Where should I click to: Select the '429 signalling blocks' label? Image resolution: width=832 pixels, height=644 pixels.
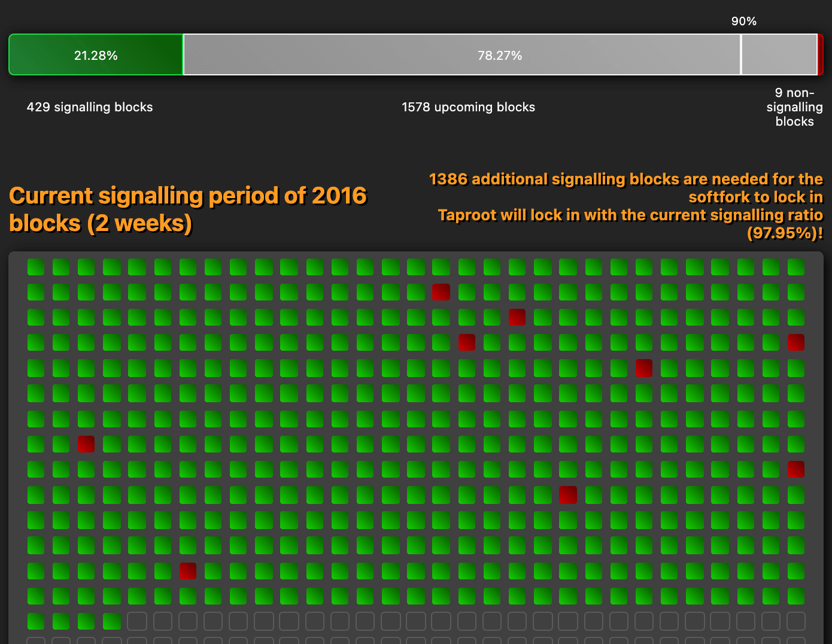click(x=90, y=107)
